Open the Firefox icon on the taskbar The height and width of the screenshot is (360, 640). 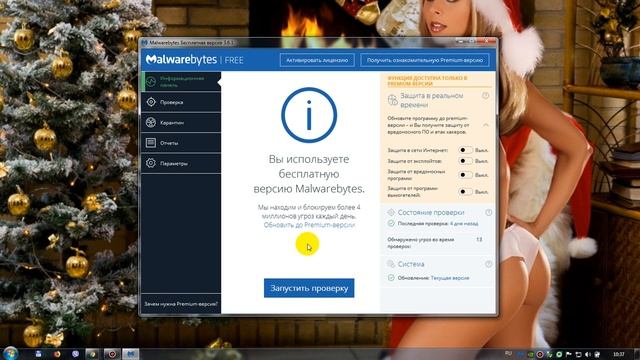pos(56,354)
